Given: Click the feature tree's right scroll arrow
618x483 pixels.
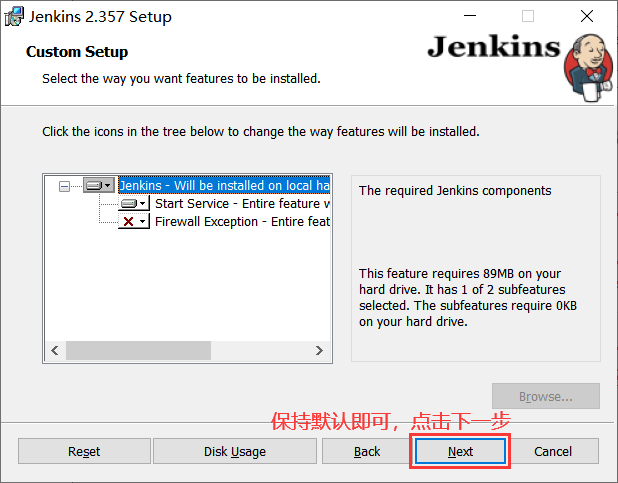Looking at the screenshot, I should pyautogui.click(x=319, y=351).
